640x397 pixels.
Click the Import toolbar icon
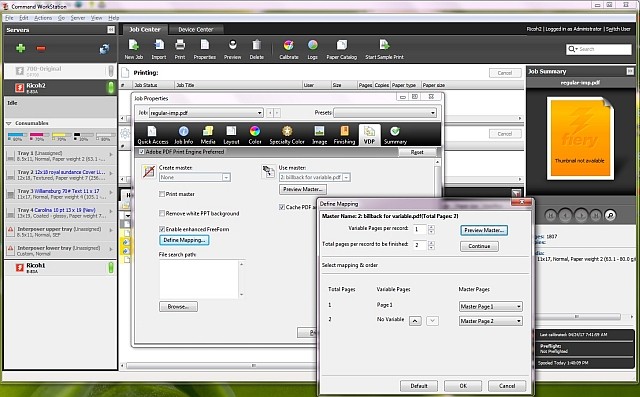point(158,49)
